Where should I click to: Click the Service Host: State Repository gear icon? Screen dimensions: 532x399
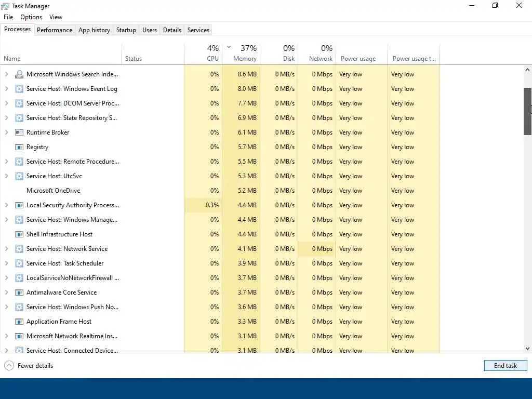coord(19,118)
